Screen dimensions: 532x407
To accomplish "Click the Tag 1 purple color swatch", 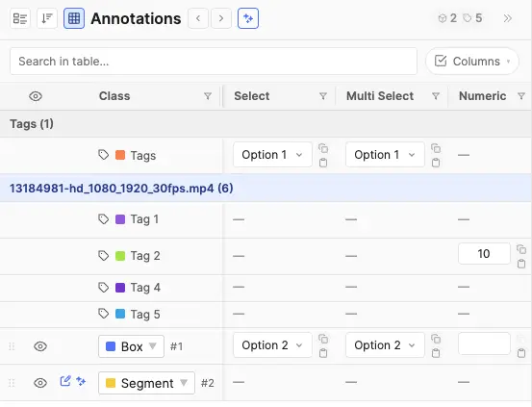I will click(120, 219).
